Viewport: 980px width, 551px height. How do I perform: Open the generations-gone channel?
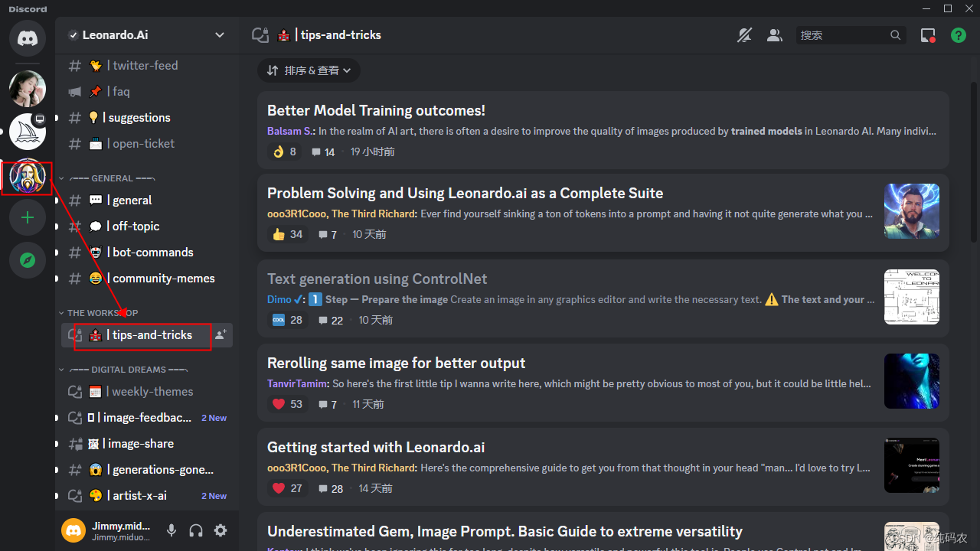point(147,469)
